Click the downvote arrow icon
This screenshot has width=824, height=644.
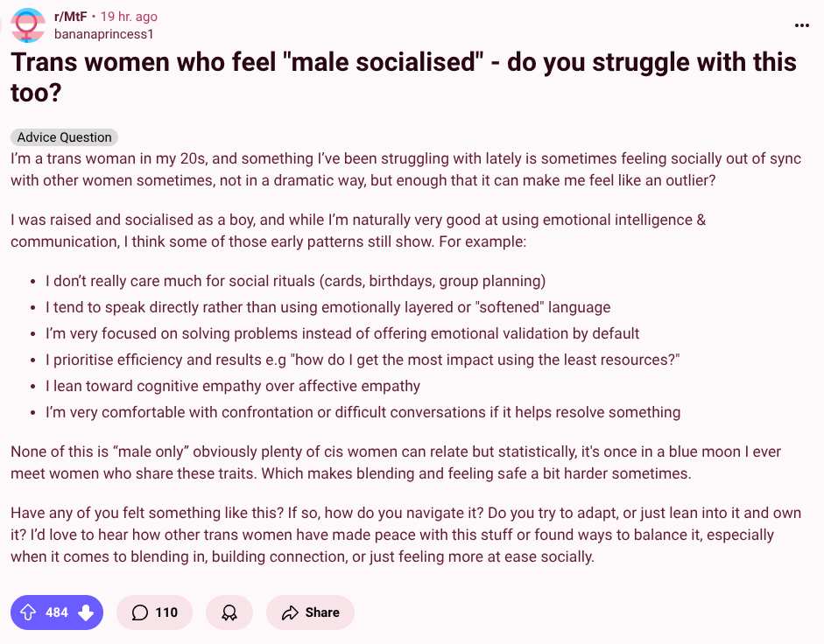pyautogui.click(x=86, y=612)
